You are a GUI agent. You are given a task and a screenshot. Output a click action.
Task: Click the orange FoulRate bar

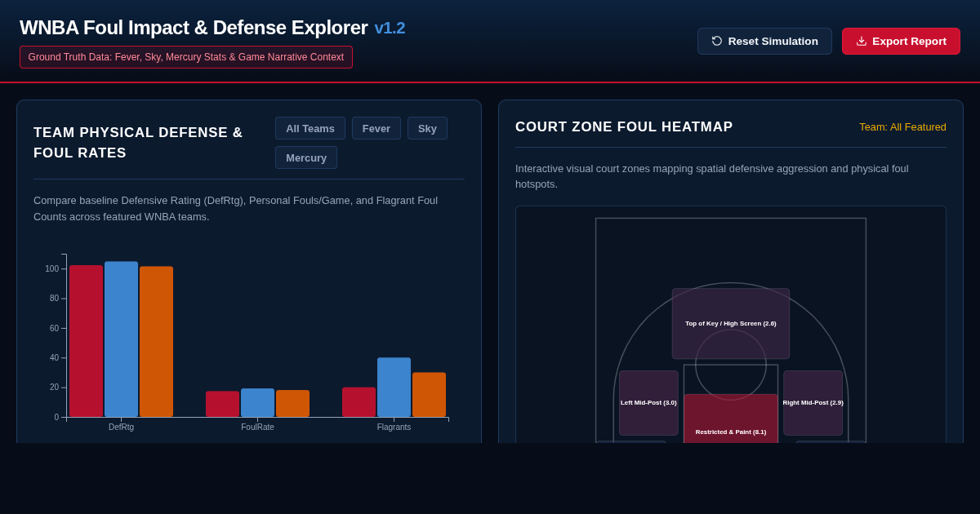(x=292, y=404)
